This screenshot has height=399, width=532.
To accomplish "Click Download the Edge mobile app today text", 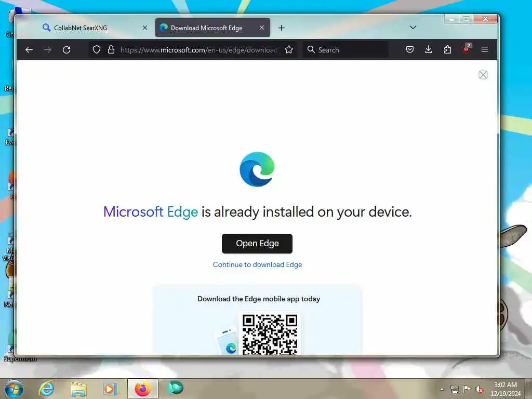I will 259,299.
